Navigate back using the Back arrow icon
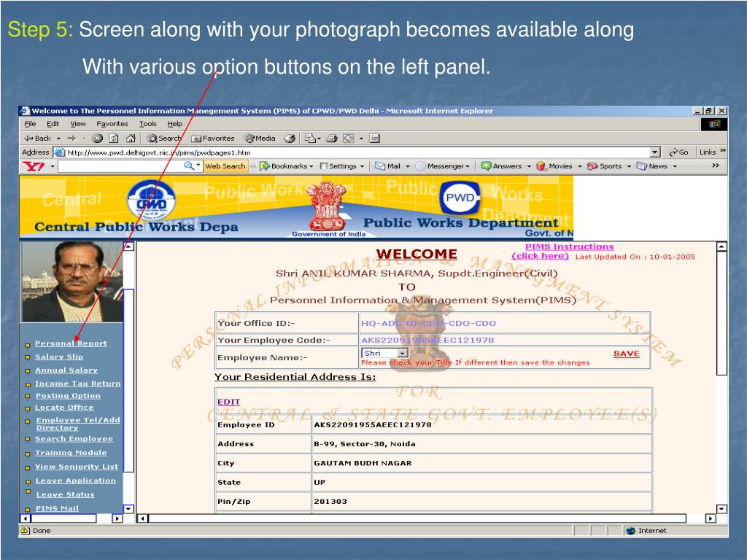This screenshot has height=560, width=747. pos(29,138)
